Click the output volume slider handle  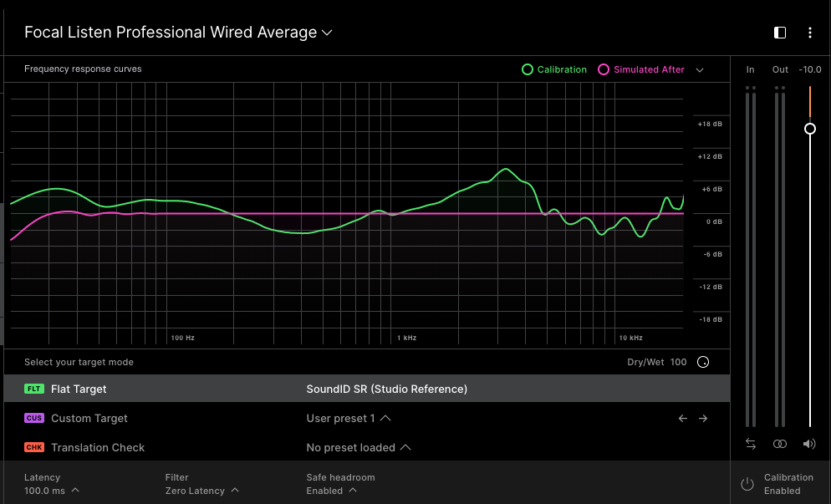click(x=809, y=129)
